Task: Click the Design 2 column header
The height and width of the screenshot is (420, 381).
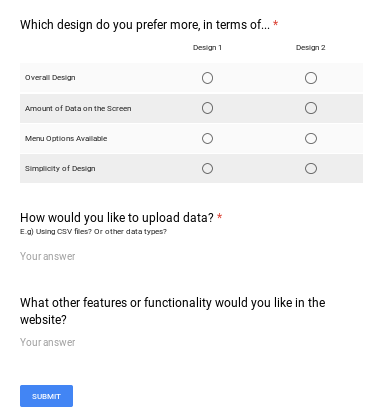Action: coord(311,48)
